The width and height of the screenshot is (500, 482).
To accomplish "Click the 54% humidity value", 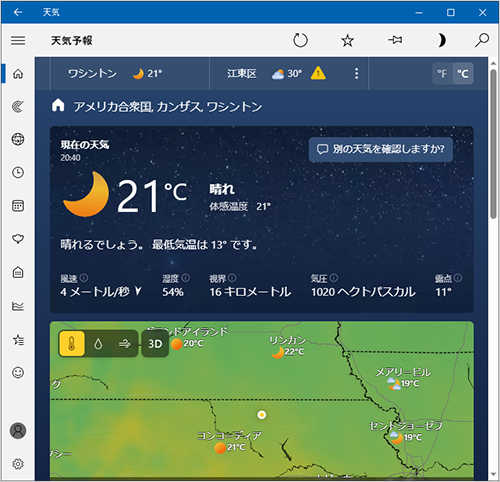I will (173, 292).
